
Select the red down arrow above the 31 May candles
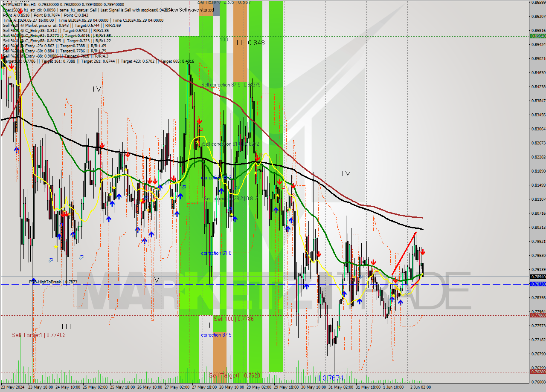pyautogui.click(x=374, y=262)
